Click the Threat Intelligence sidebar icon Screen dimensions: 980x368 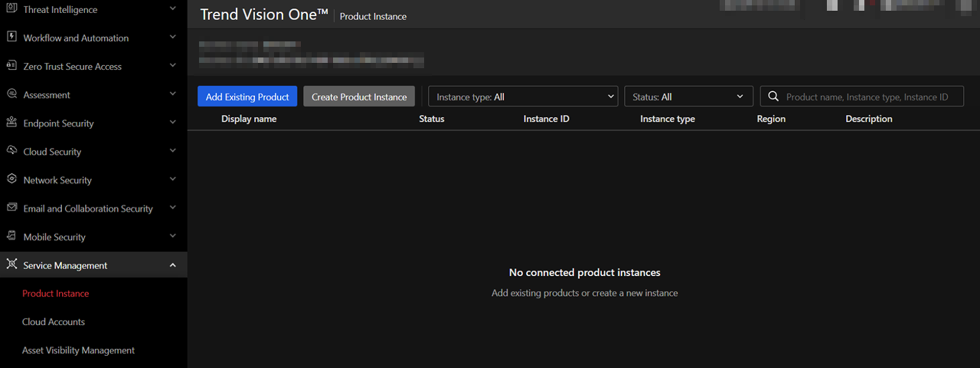[12, 8]
